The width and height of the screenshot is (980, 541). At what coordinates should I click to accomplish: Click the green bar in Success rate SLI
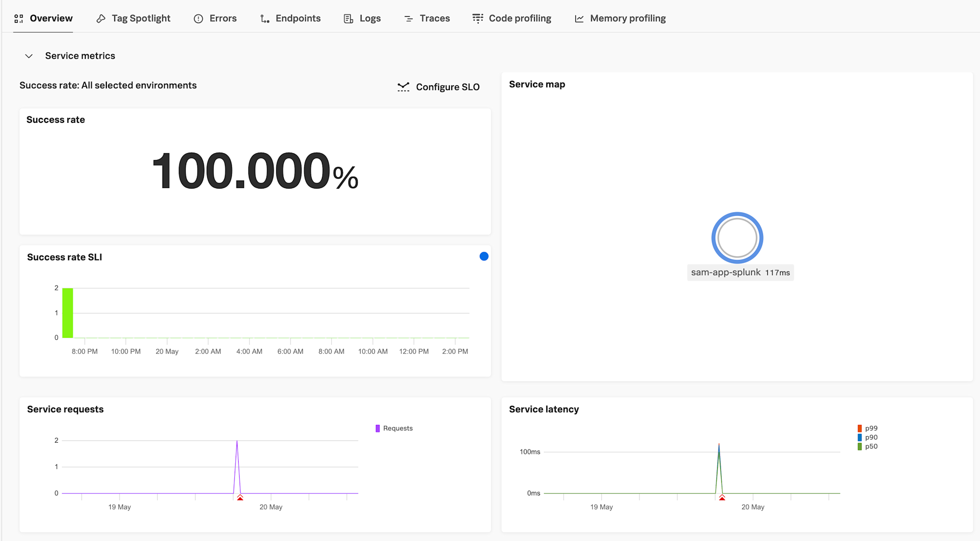[68, 313]
